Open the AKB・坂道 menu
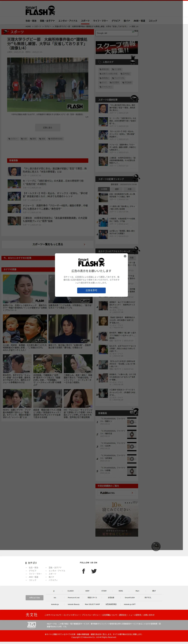This screenshot has width=188, height=644. [139, 21]
